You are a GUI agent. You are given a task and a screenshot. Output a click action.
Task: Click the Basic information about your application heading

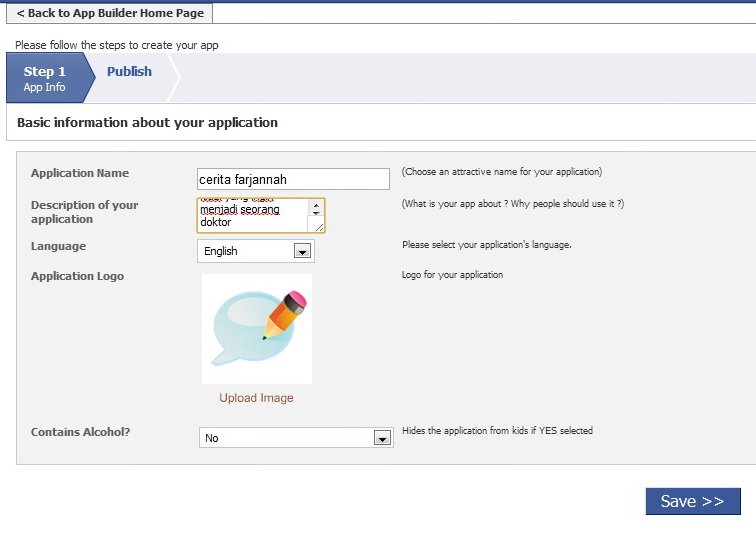147,123
